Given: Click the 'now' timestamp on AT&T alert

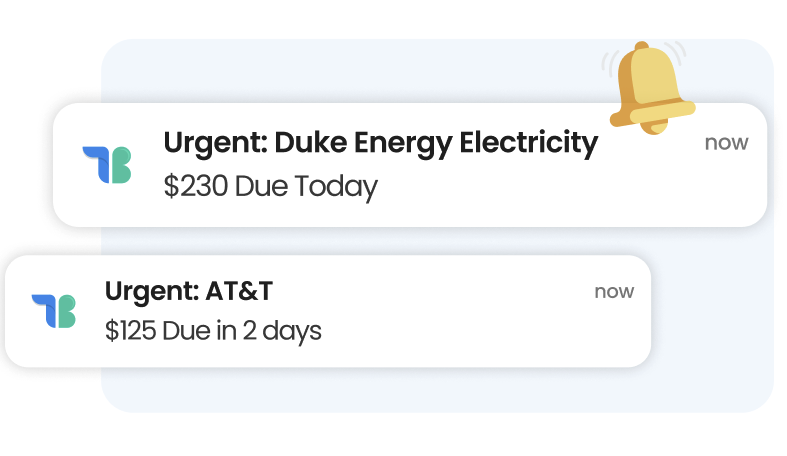Looking at the screenshot, I should coord(614,291).
